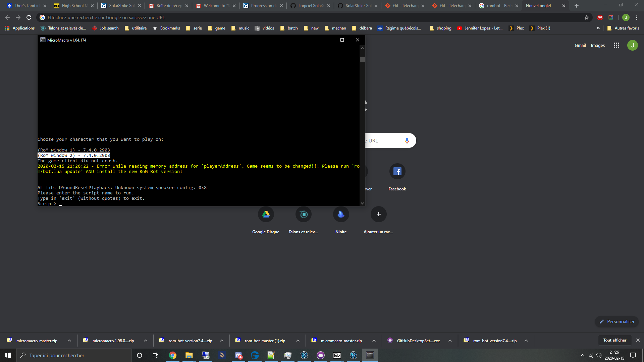Open the Facebook shortcut icon
644x362 pixels.
click(397, 172)
